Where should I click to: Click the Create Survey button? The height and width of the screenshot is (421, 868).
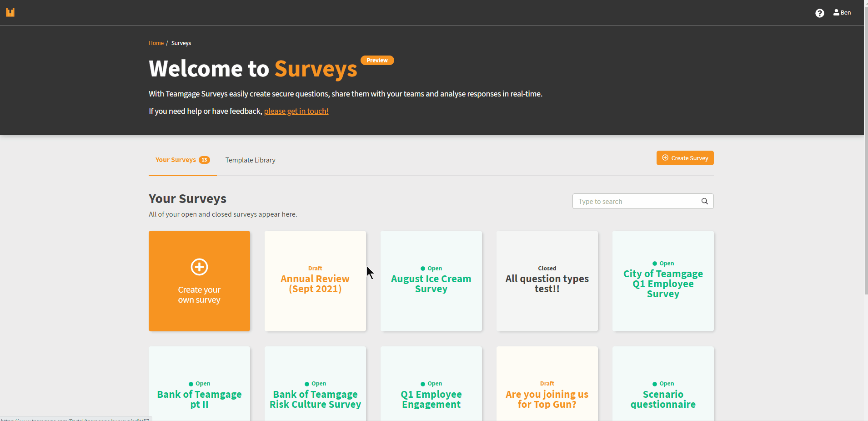coord(685,158)
